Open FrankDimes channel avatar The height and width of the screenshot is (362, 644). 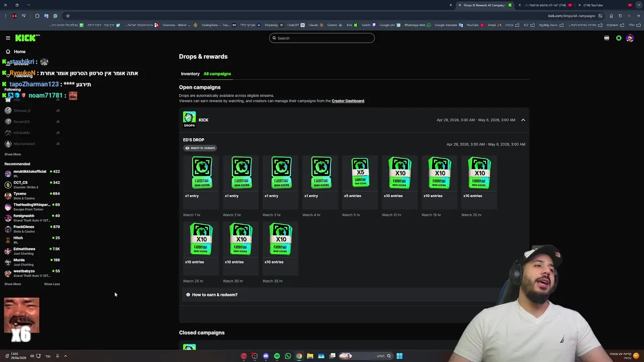tap(8, 229)
